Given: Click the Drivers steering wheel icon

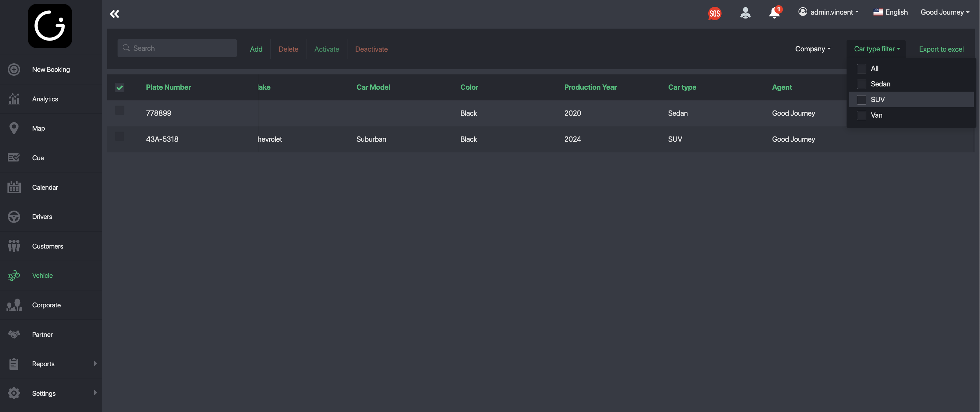Looking at the screenshot, I should coord(14,217).
